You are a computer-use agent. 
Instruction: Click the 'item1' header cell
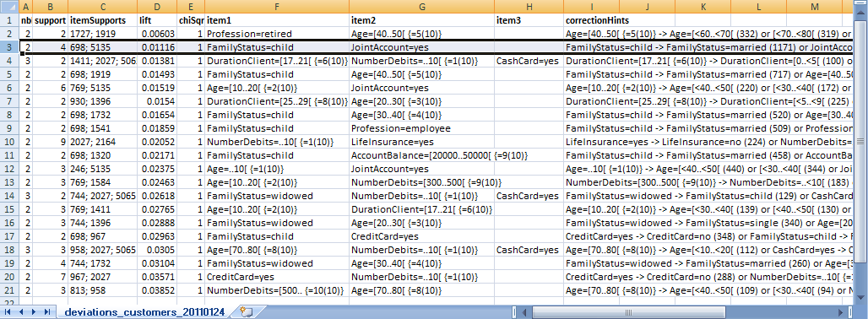[277, 20]
